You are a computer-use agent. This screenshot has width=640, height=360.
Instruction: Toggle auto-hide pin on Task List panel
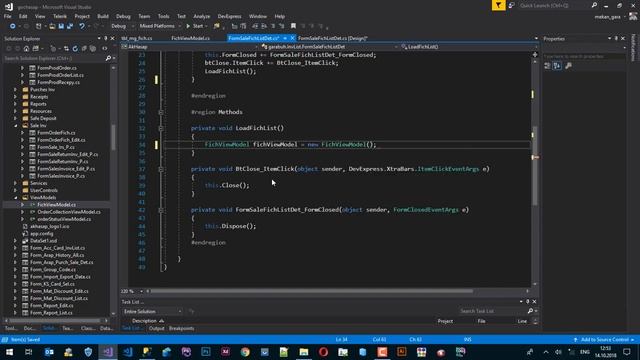527,302
